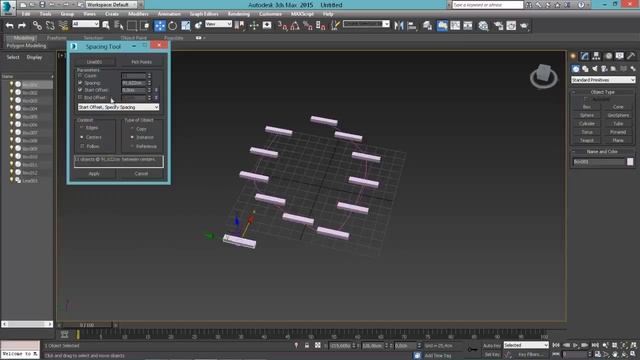Screen dimensions: 640x360
Task: Open the Edit menu
Action: click(26, 14)
